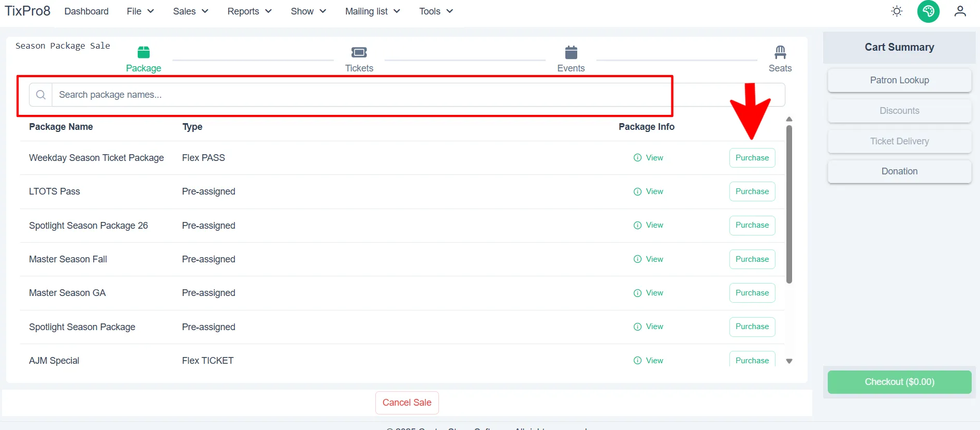Click info icon for Master Season GA
The image size is (980, 430).
point(637,293)
